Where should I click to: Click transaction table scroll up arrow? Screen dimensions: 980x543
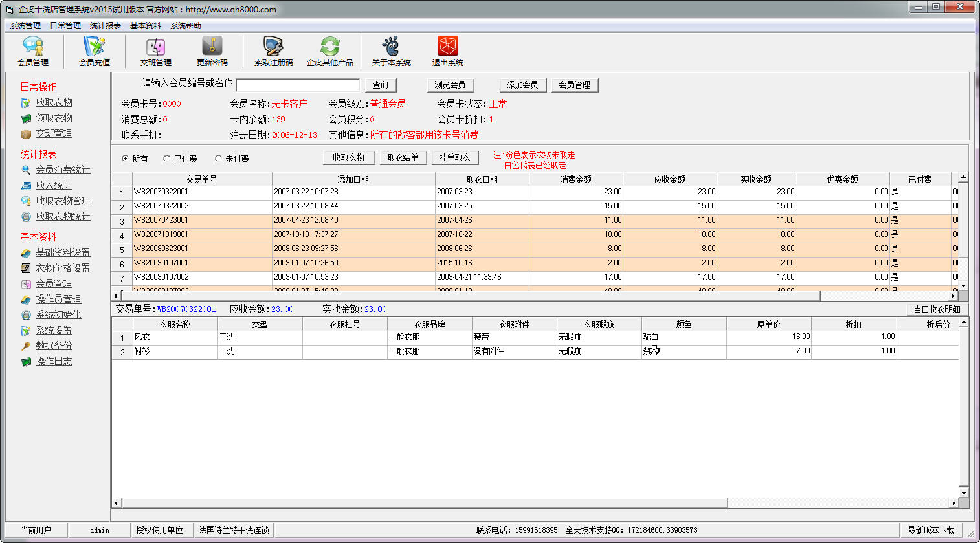click(x=963, y=177)
